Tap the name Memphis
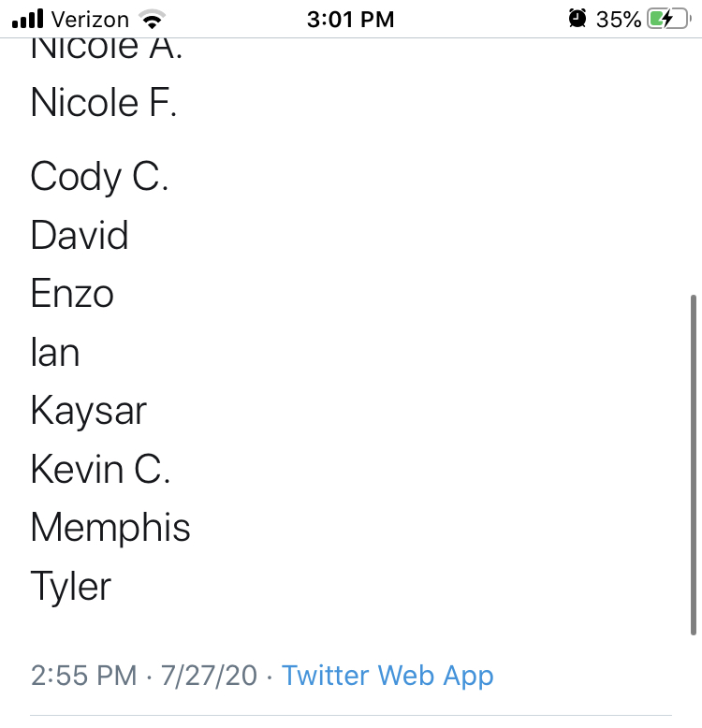The image size is (702, 728). tap(110, 528)
